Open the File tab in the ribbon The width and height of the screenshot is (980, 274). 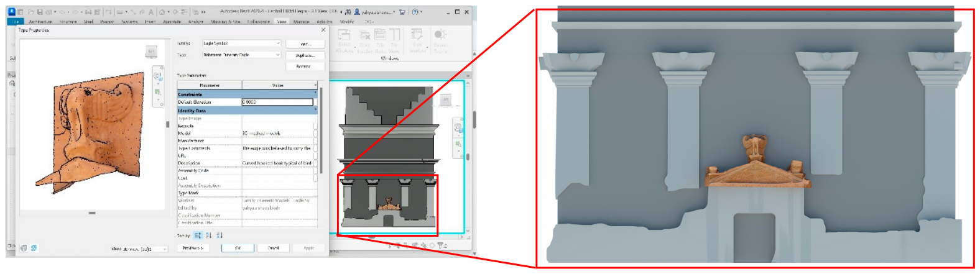(16, 22)
